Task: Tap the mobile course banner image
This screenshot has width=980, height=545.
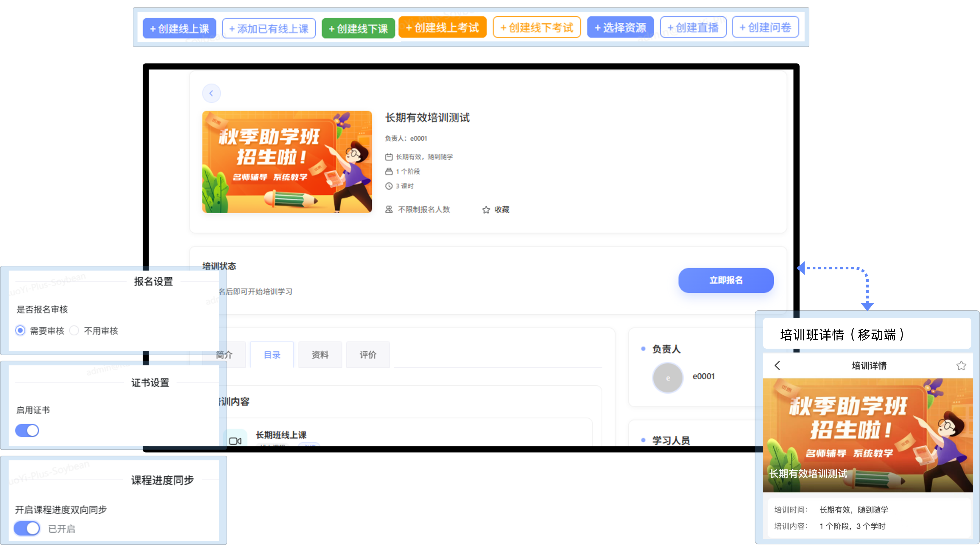Action: click(x=867, y=435)
